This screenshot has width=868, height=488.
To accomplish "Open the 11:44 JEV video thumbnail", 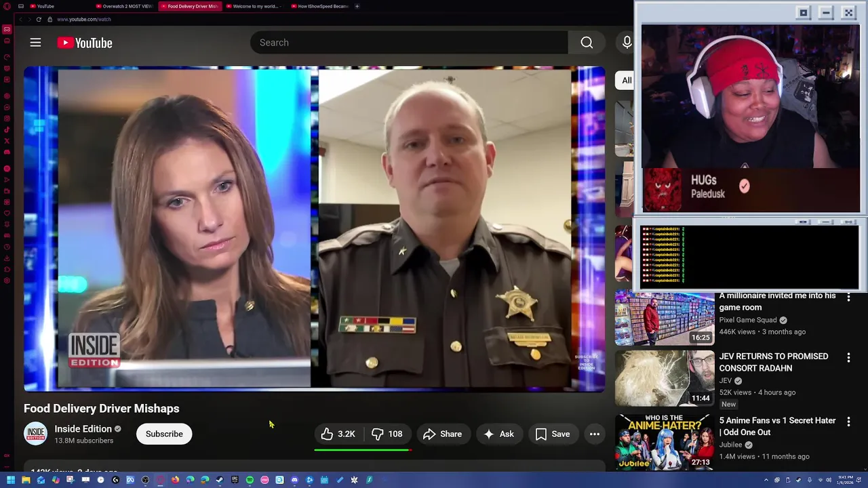I will coord(665,378).
